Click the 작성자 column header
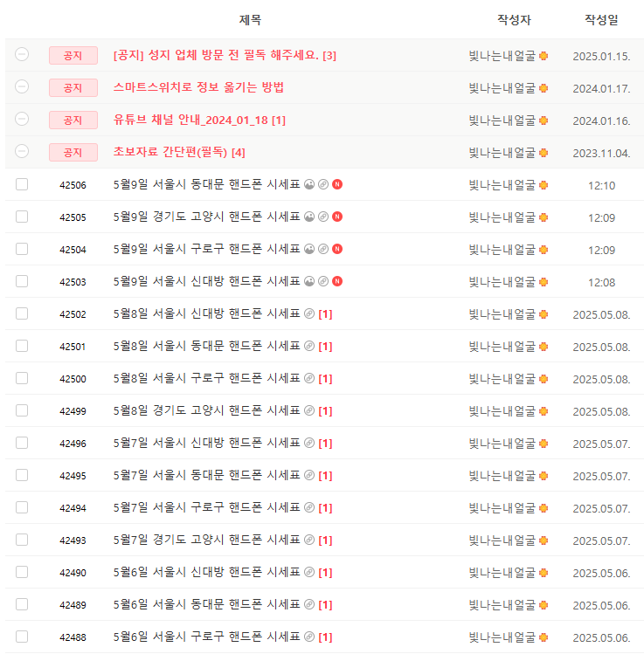 514,19
